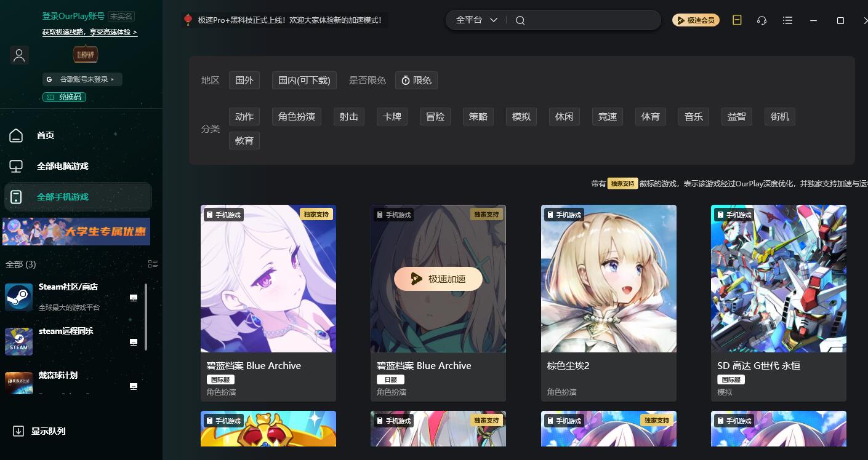Viewport: 868px width, 460px height.
Task: Open SD 高达 G世代 永恒 game cover
Action: (x=779, y=279)
